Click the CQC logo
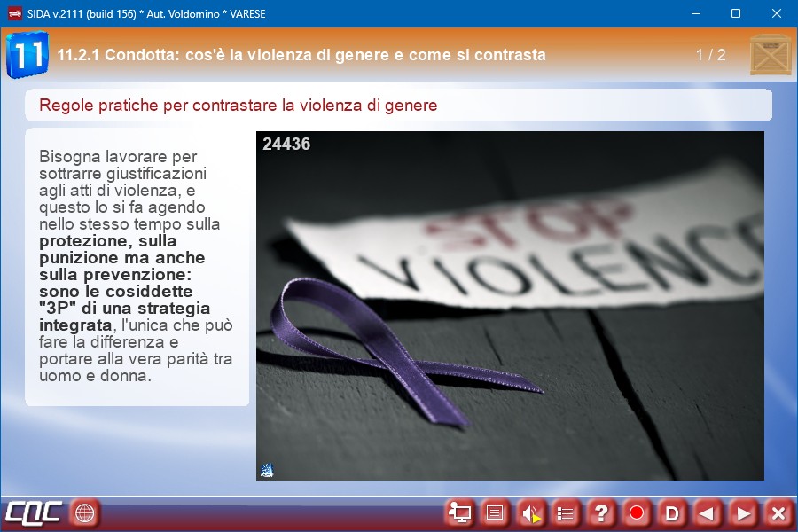Viewport: 798px width, 532px height. 34,512
